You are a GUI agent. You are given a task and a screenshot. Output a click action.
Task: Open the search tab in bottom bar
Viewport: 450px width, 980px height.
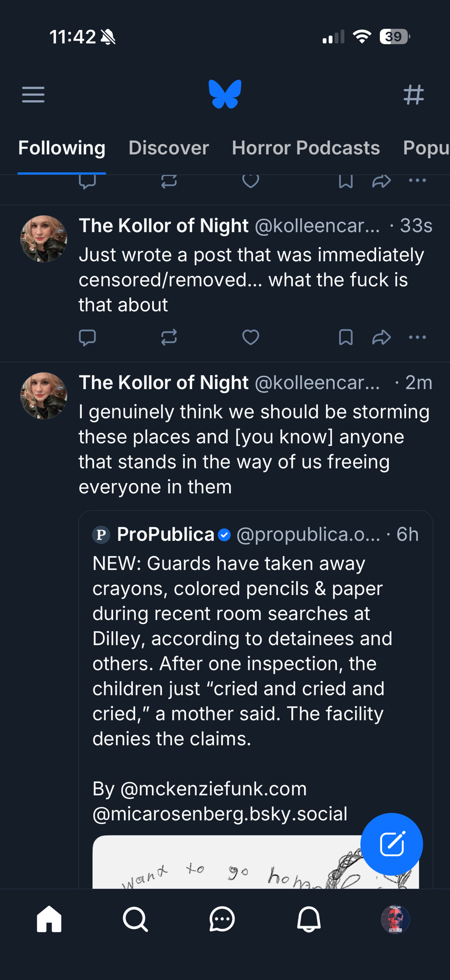(x=135, y=919)
